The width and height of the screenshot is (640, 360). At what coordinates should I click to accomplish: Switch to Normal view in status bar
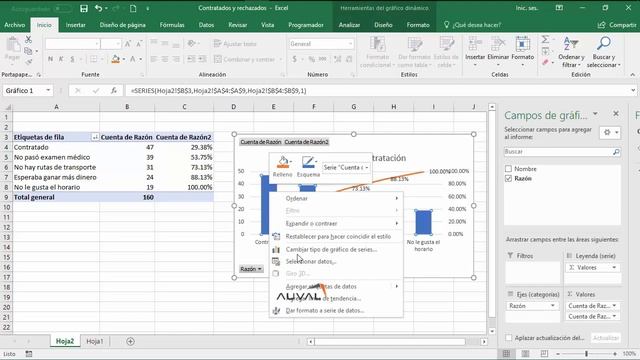tap(507, 353)
